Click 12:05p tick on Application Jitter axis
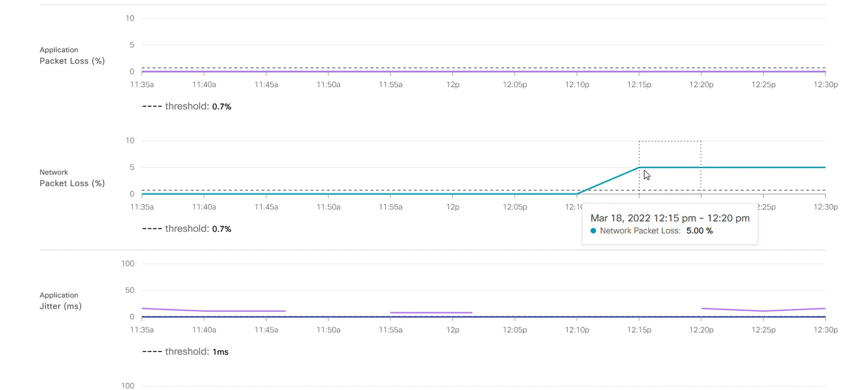868x390 pixels. pyautogui.click(x=515, y=330)
